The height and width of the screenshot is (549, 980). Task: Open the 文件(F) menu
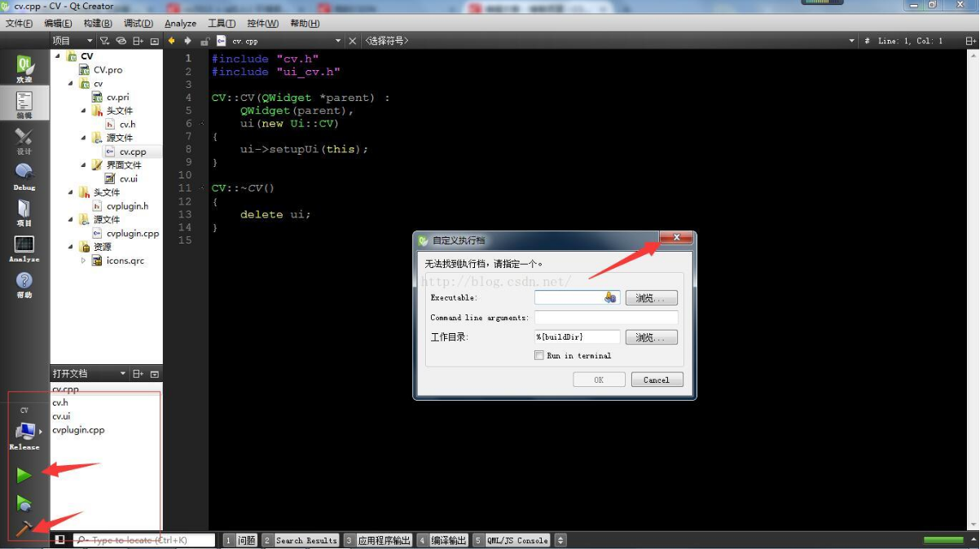coord(19,24)
